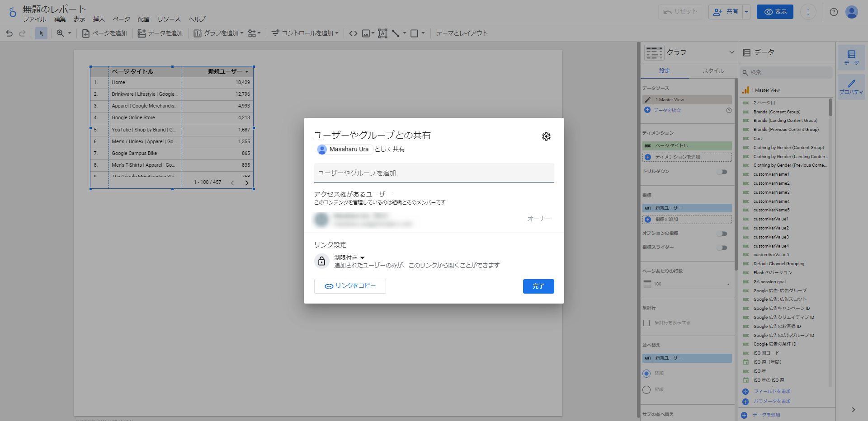Click the ユーザーやグループを追加 input field

click(x=434, y=173)
